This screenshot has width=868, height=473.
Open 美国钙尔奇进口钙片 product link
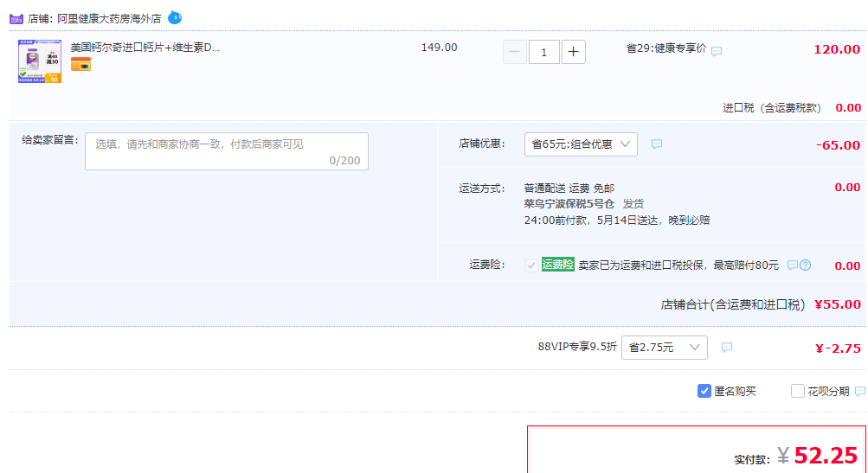tap(145, 48)
